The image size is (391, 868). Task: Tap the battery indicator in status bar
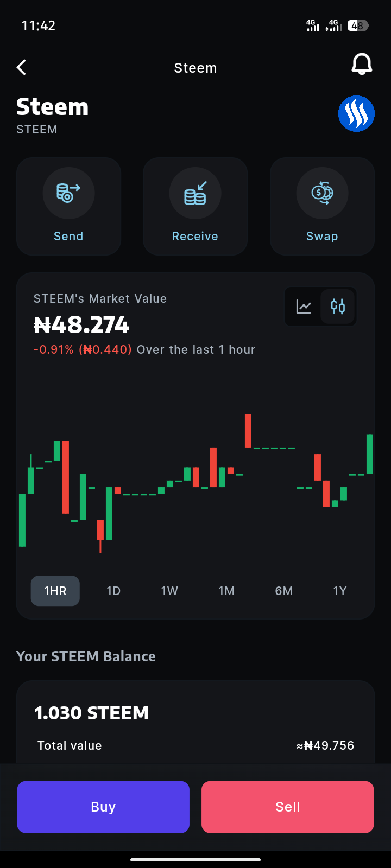click(x=358, y=25)
